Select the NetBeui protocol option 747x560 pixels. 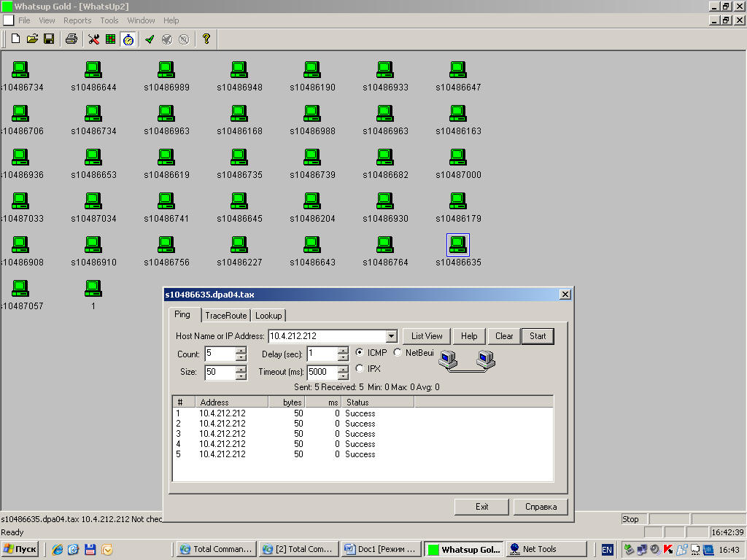(398, 353)
